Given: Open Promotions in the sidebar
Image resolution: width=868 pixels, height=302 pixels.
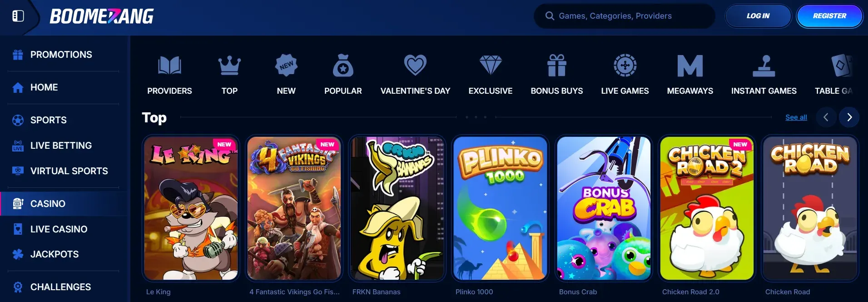Looking at the screenshot, I should [61, 55].
